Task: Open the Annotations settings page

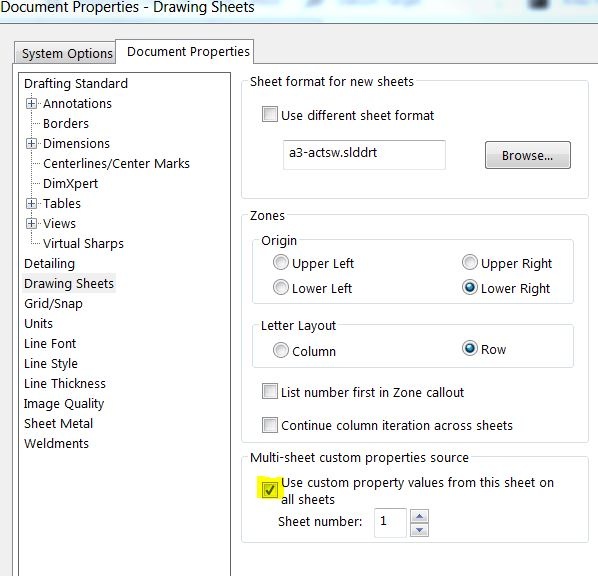Action: [77, 104]
